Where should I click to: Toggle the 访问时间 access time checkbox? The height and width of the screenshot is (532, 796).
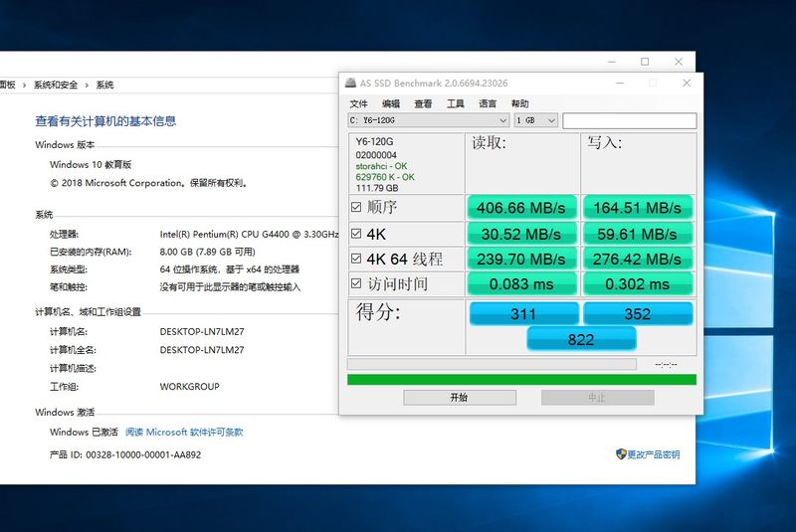(x=356, y=283)
